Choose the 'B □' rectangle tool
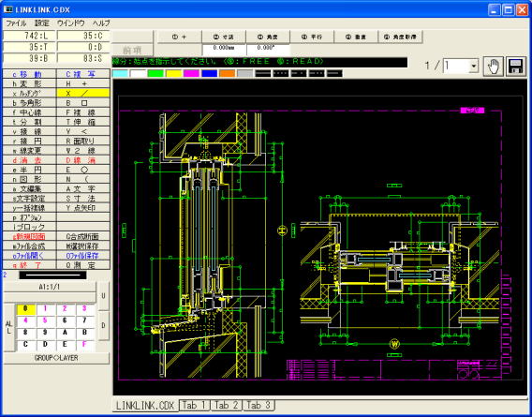Screen dimensions: 532x417 [83, 103]
